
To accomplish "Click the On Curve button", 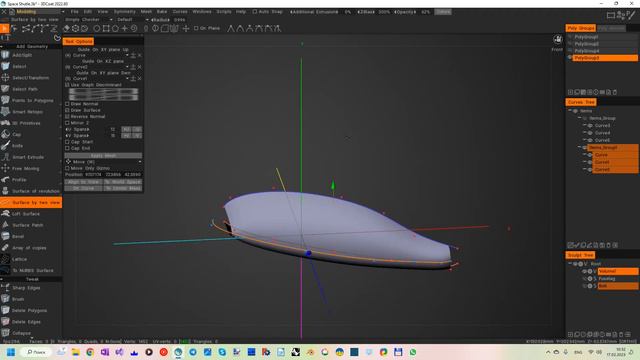I will pyautogui.click(x=83, y=188).
